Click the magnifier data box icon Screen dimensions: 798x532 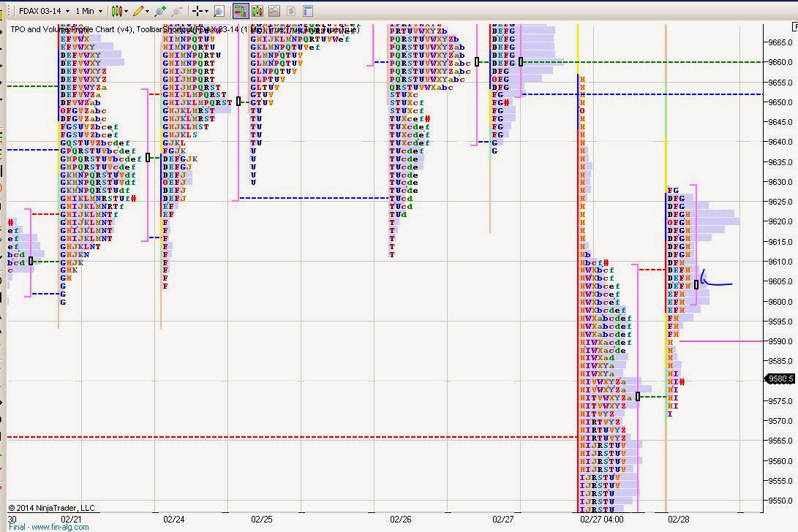tap(219, 11)
